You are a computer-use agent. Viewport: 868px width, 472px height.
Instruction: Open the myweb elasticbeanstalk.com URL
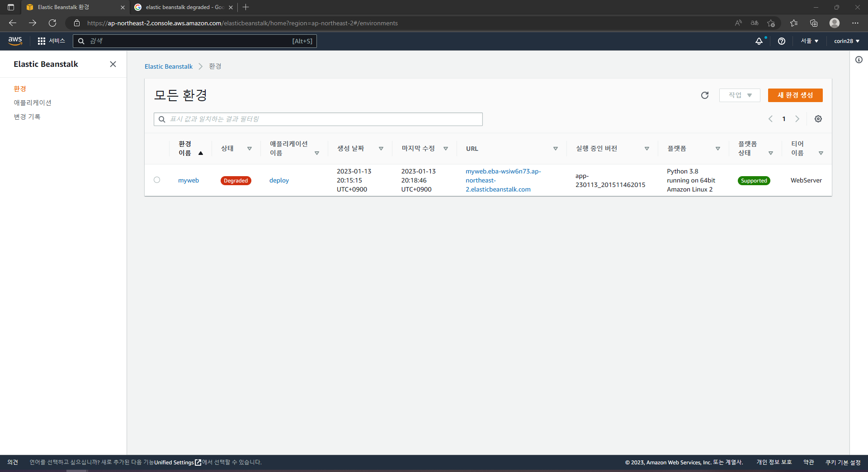tap(503, 180)
